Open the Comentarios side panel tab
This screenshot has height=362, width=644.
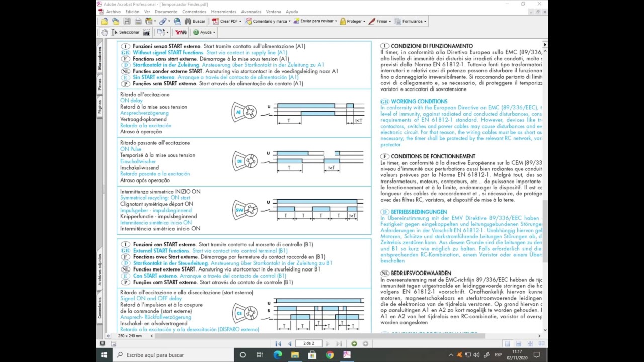point(100,307)
